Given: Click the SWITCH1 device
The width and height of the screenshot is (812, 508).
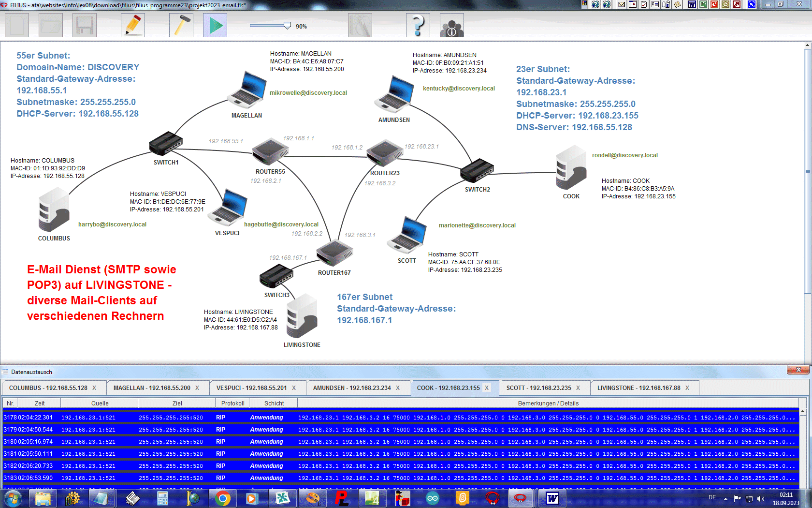Looking at the screenshot, I should coord(166,143).
